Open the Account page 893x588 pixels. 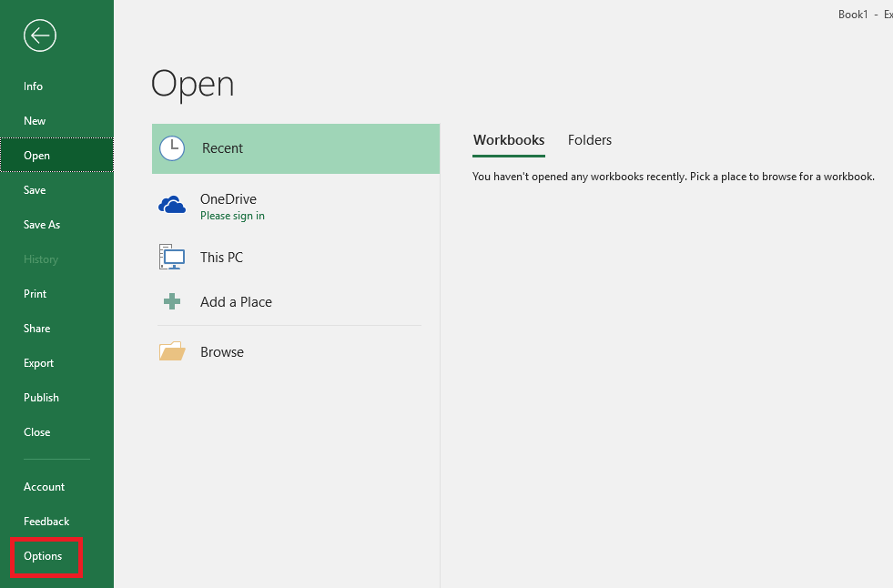point(44,487)
